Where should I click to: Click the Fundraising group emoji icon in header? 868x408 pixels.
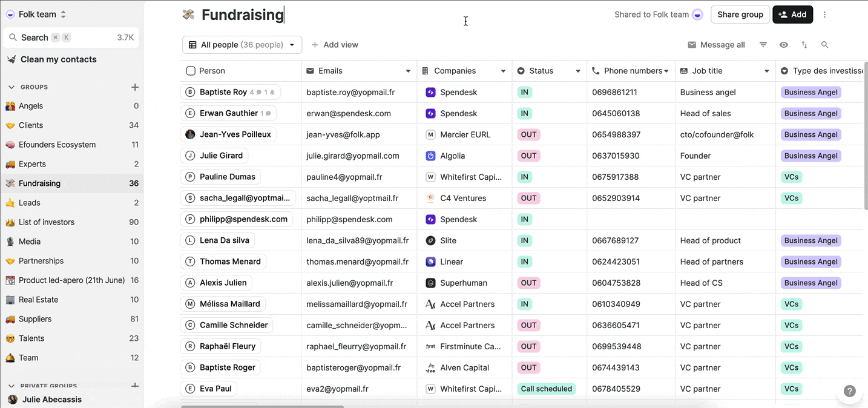pyautogui.click(x=188, y=15)
